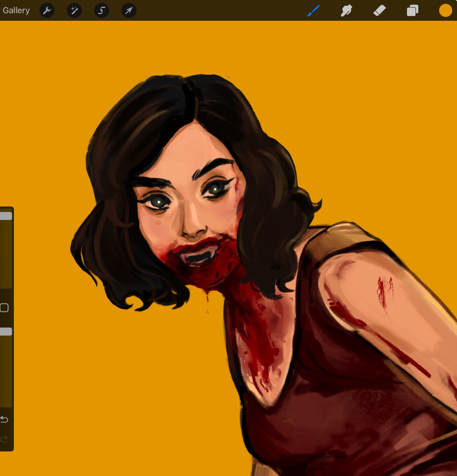Click the brush size slider handle
The image size is (457, 476).
coord(6,216)
